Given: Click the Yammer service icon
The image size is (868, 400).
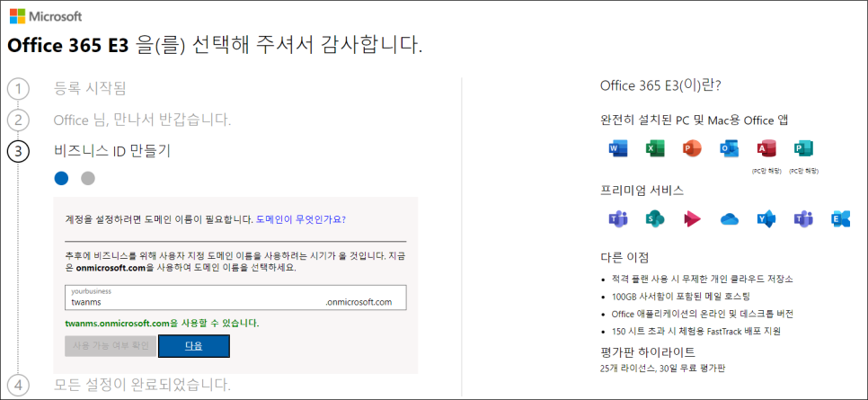Looking at the screenshot, I should click(x=766, y=219).
